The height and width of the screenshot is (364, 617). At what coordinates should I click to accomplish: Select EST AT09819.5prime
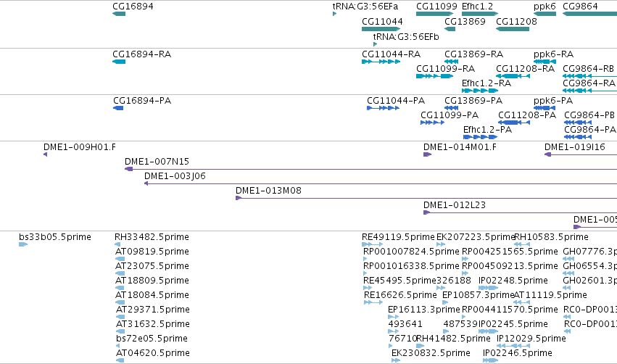click(x=152, y=252)
